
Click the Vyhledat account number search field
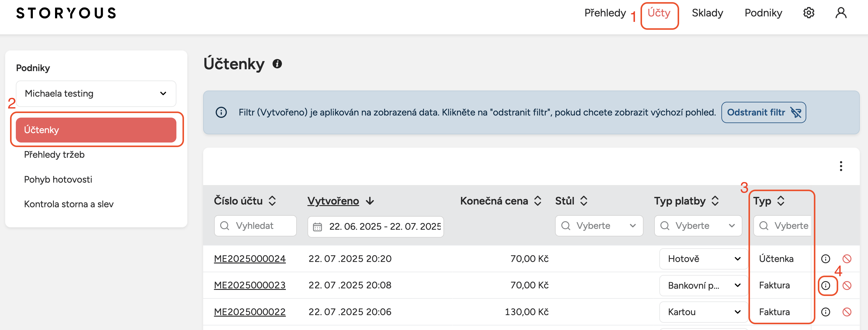[x=255, y=225]
